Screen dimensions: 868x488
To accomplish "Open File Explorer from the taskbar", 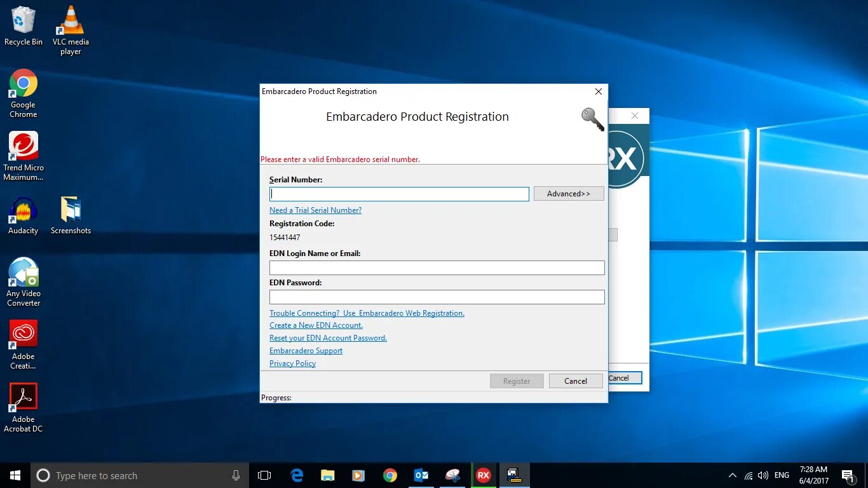I will [327, 475].
